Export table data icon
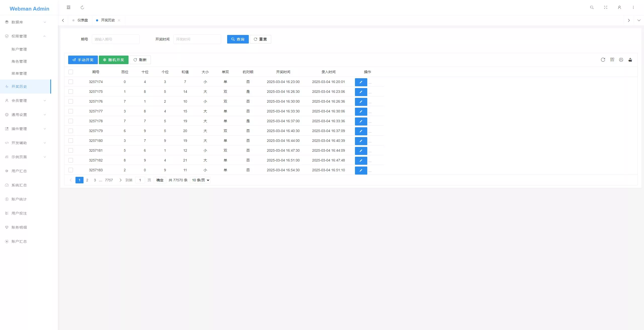Screen dimensions: 644x330 tap(630, 60)
